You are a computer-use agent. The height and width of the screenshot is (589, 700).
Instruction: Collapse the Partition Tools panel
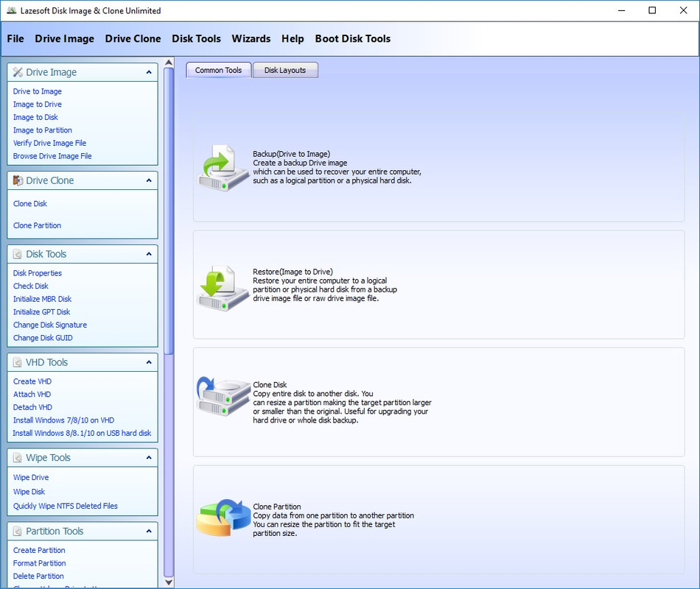(x=149, y=531)
